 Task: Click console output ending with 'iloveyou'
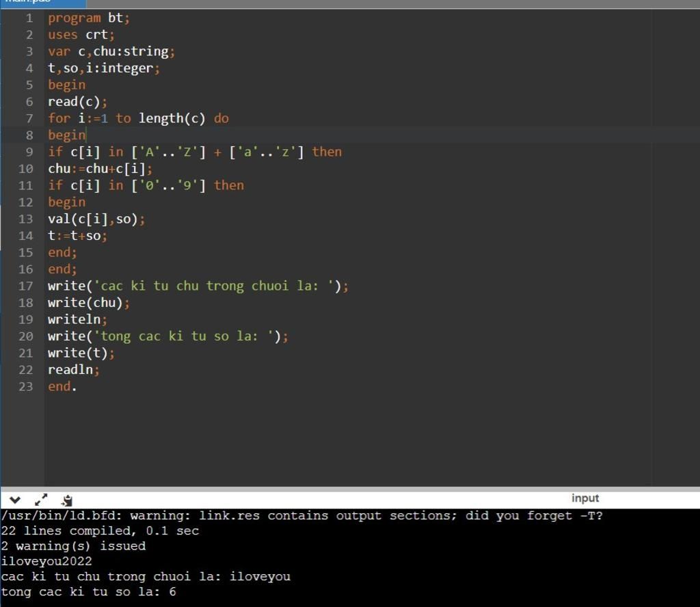[x=146, y=577]
